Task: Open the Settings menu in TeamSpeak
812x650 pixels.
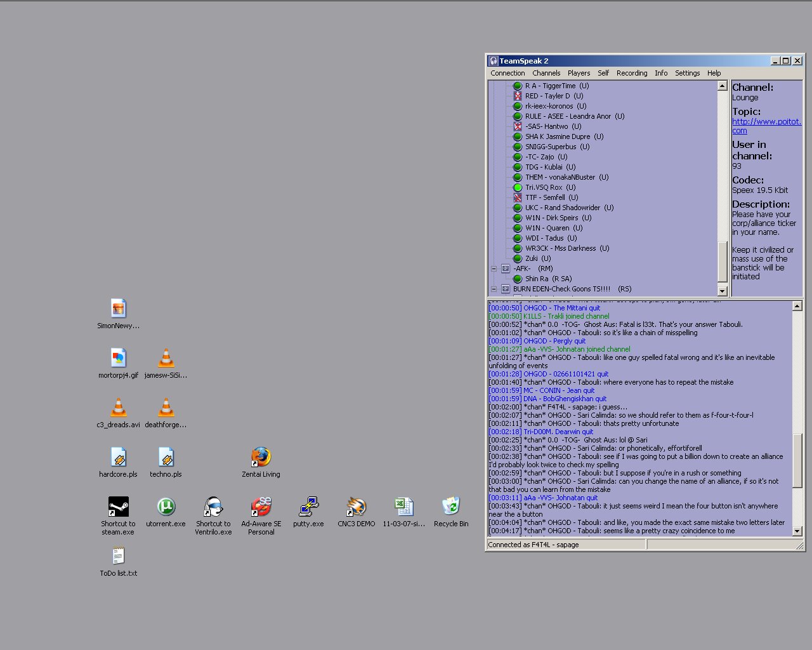Action: (x=687, y=73)
